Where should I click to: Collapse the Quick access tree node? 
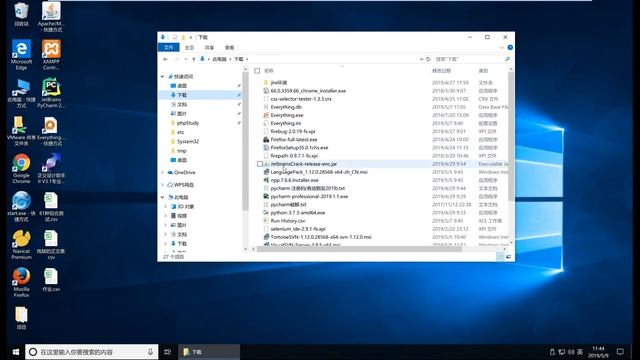162,76
